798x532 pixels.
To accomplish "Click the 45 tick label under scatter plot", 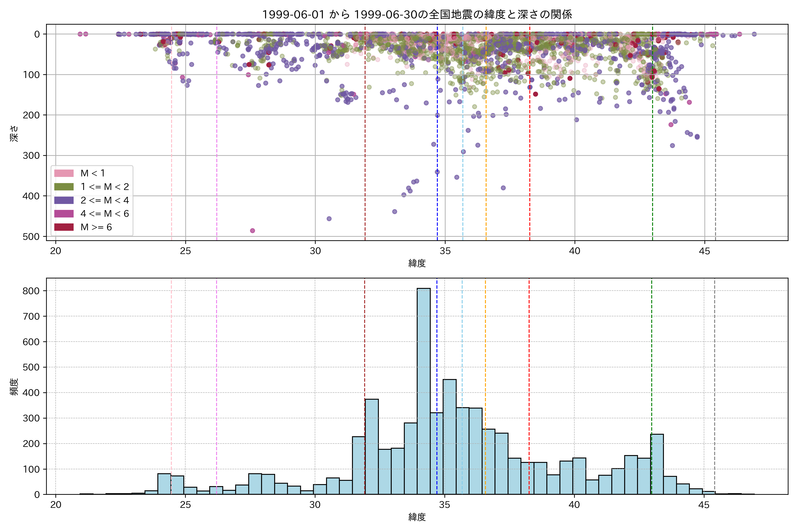I will 704,251.
